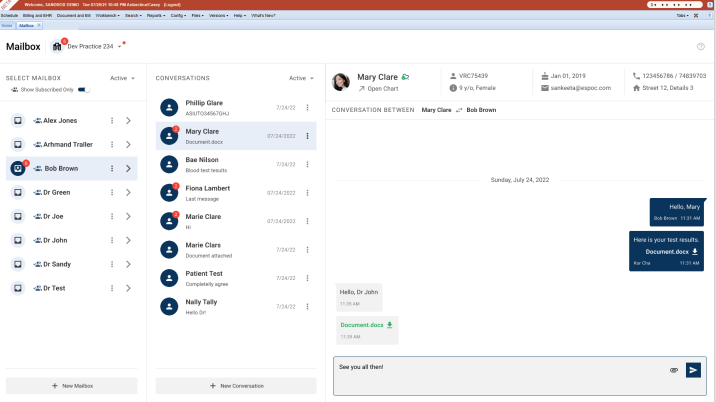Click the Hello, Dr John message bubble
Viewport: 716px width, 402px height.
(359, 297)
